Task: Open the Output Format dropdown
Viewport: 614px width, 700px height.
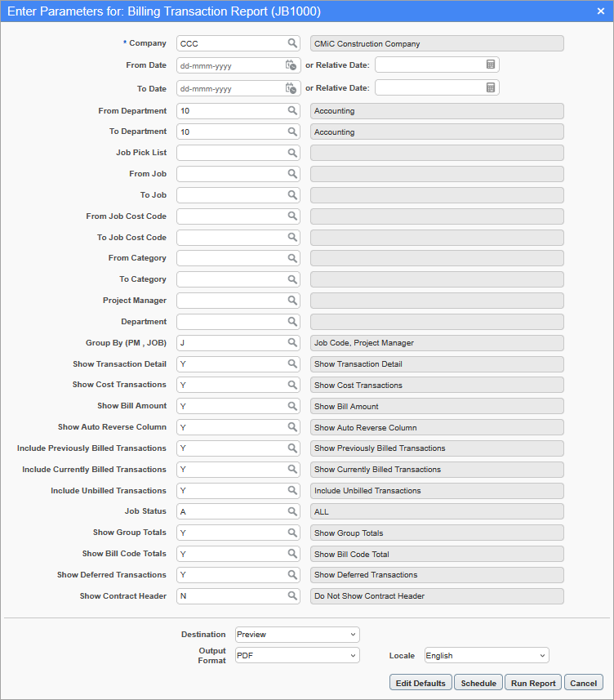Action: pyautogui.click(x=296, y=654)
